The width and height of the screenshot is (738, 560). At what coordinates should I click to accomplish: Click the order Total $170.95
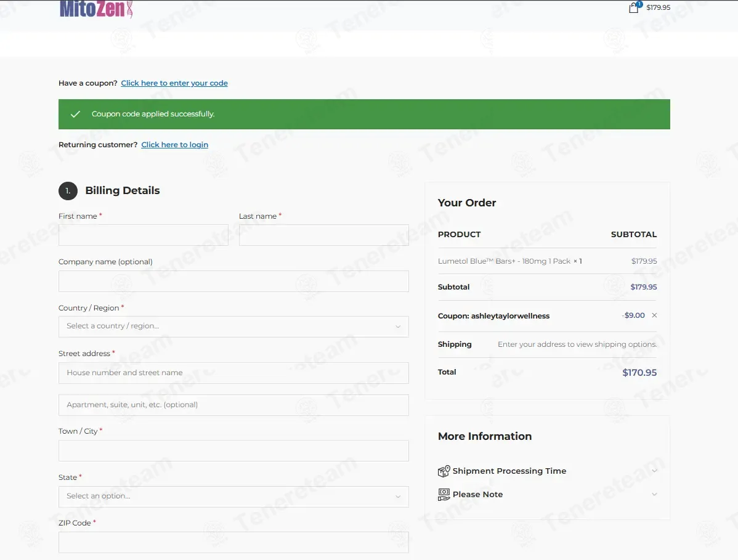[639, 373]
